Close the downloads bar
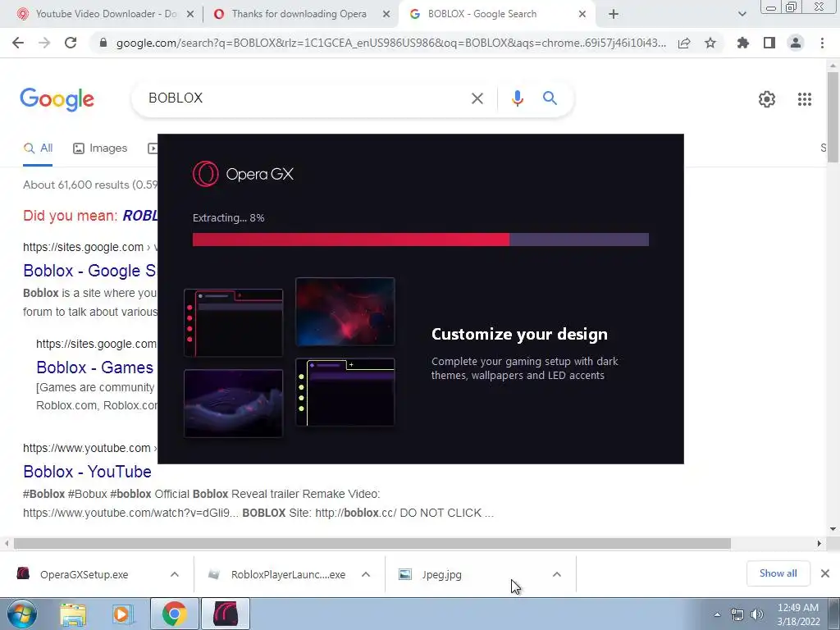Image resolution: width=840 pixels, height=630 pixels. 825,573
